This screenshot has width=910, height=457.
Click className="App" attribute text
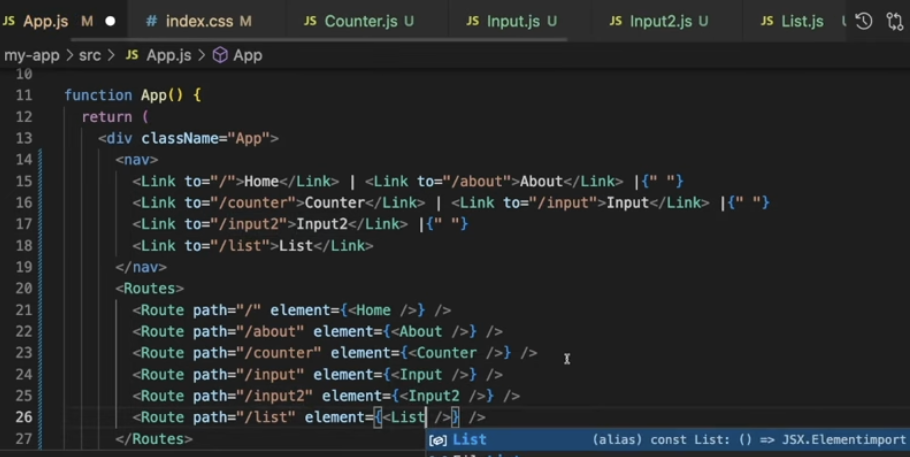(x=205, y=138)
